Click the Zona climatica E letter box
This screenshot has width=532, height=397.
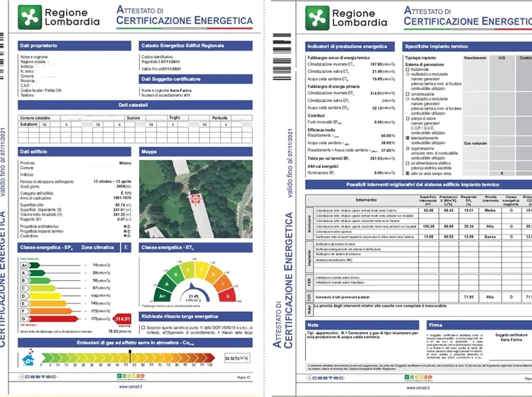tap(126, 248)
